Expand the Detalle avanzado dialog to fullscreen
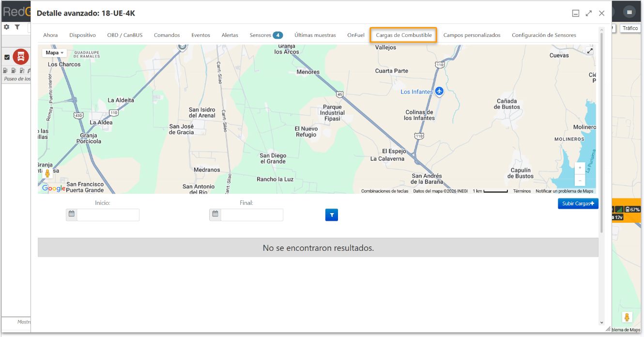Screen dimensions: 644x337 (x=589, y=14)
